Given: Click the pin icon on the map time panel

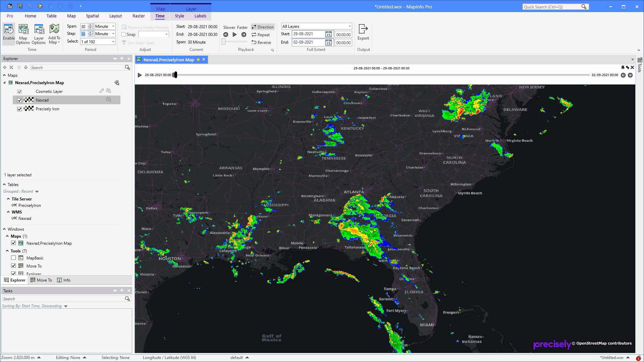Looking at the screenshot, I should click(623, 67).
